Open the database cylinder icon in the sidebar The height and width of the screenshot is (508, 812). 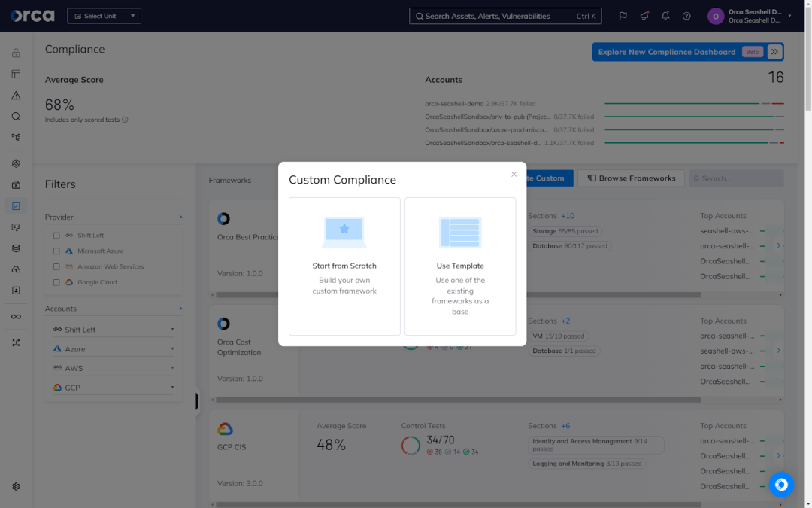[x=16, y=248]
